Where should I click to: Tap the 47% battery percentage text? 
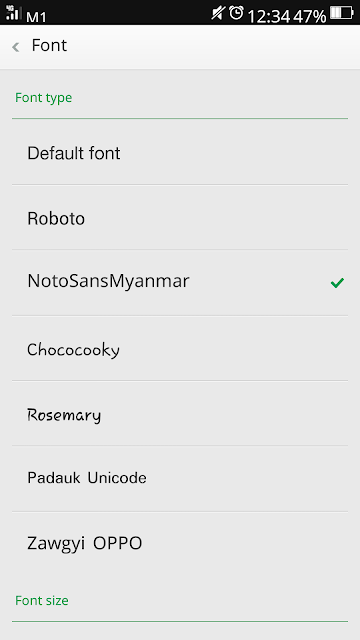(310, 16)
